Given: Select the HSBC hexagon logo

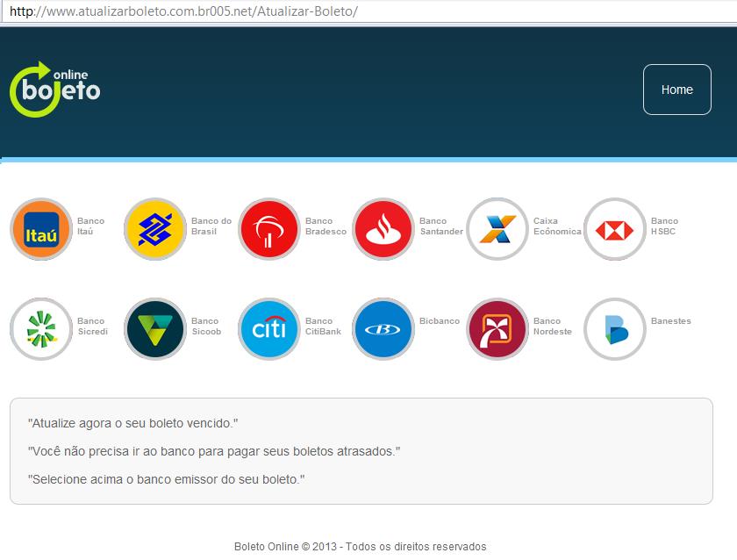Looking at the screenshot, I should 615,229.
